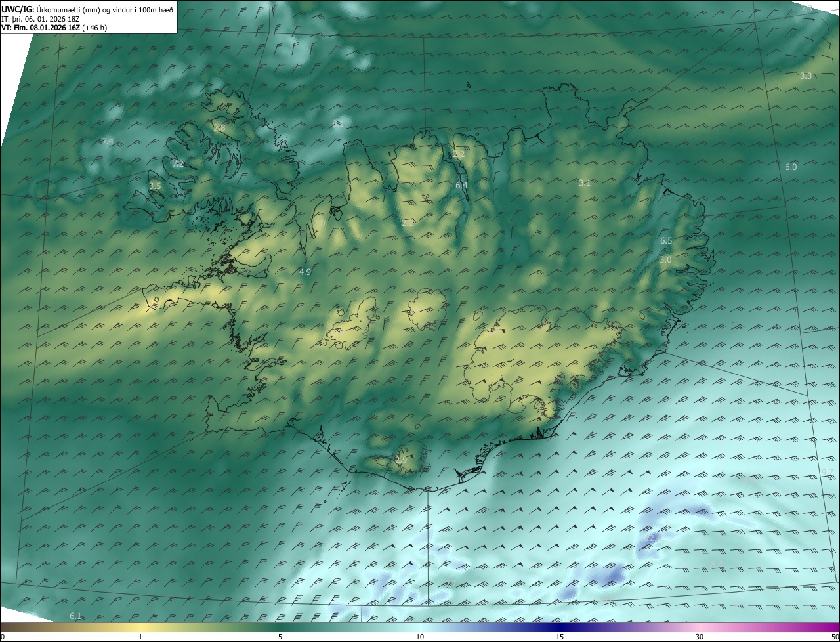Click the 15 tick on the colorbar
The width and height of the screenshot is (840, 642).
[x=560, y=637]
